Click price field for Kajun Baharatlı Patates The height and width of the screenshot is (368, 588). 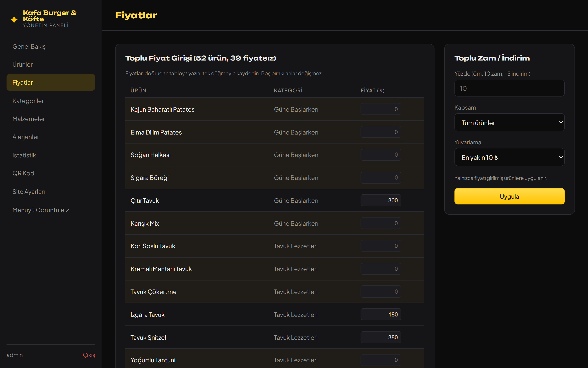click(x=381, y=109)
